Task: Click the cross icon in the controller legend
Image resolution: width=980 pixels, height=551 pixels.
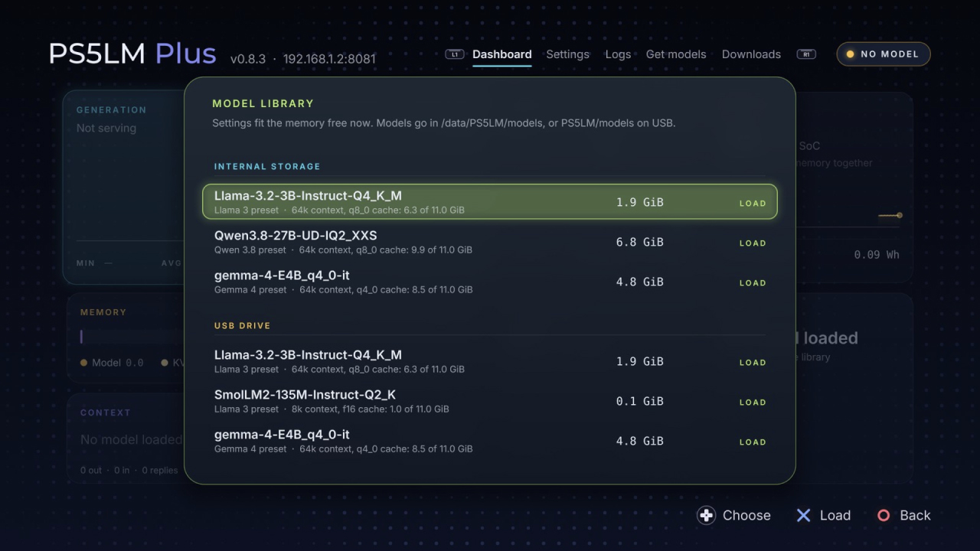Action: click(803, 515)
